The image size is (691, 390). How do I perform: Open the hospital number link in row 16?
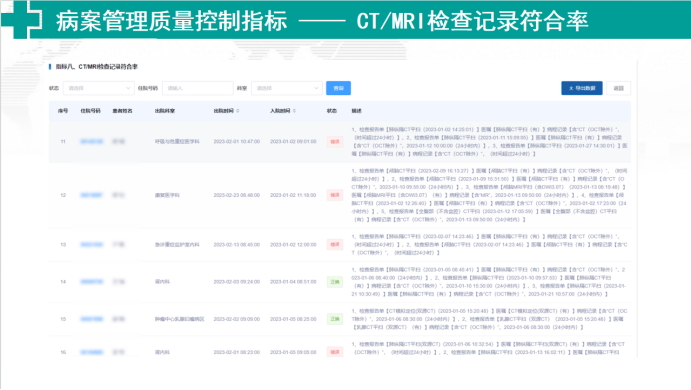pos(92,352)
